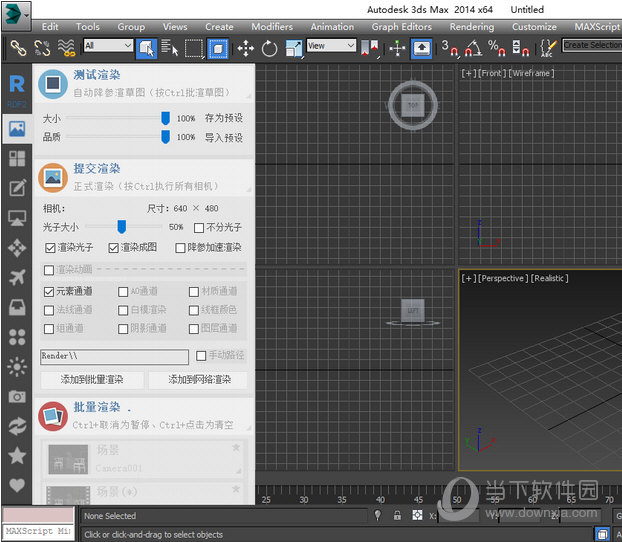Open the application menu dropdown arrow
Viewport: 622px width, 542px height.
tap(27, 15)
